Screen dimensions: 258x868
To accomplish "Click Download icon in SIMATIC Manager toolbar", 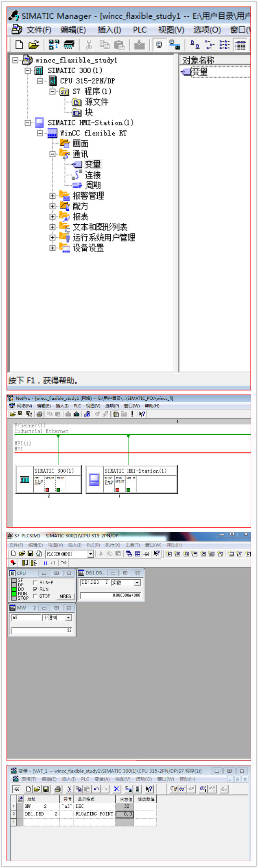I will point(139,45).
